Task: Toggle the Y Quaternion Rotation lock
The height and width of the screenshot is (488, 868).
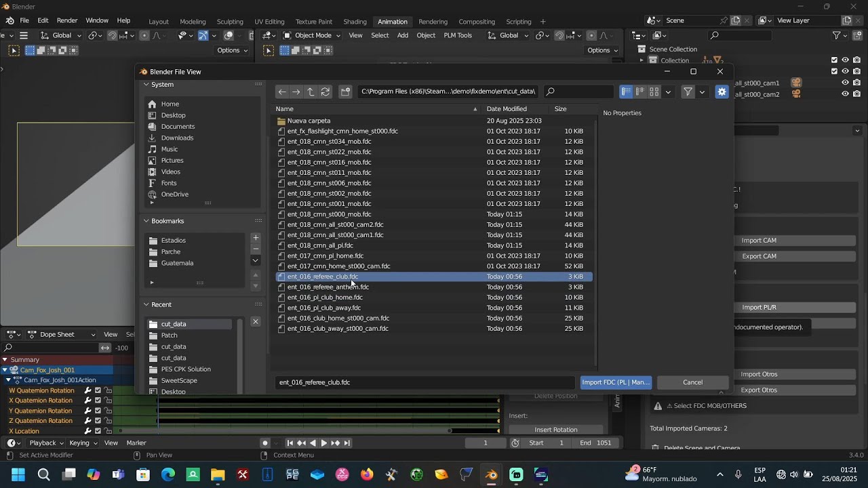Action: [x=108, y=411]
